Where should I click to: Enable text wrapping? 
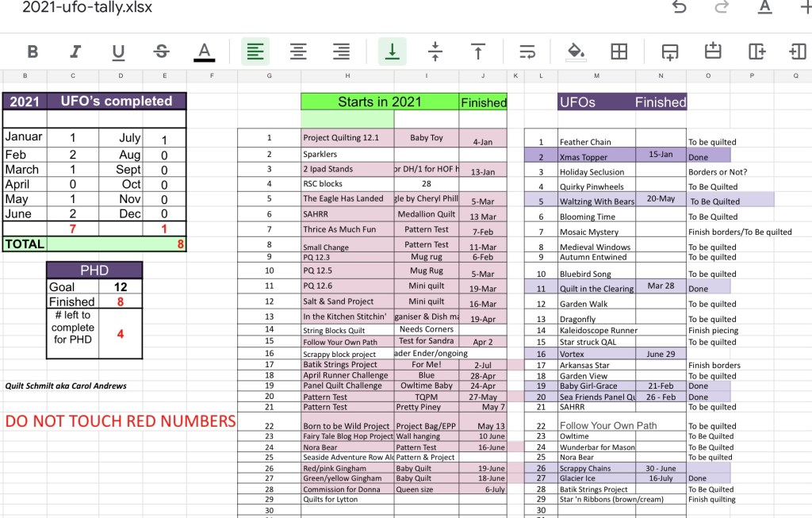pos(527,52)
